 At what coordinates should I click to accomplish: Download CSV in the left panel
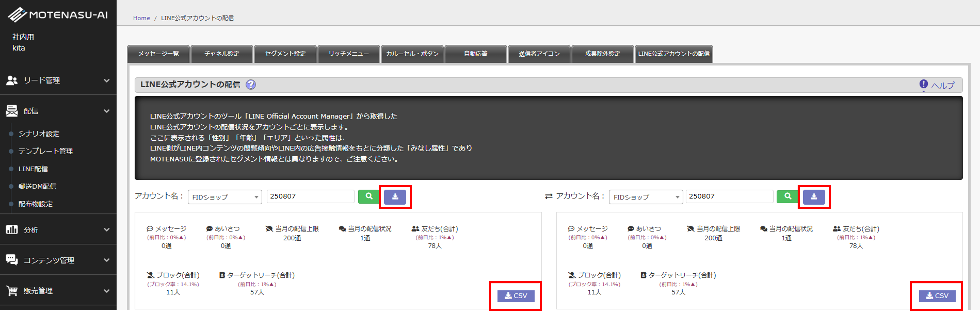[515, 296]
